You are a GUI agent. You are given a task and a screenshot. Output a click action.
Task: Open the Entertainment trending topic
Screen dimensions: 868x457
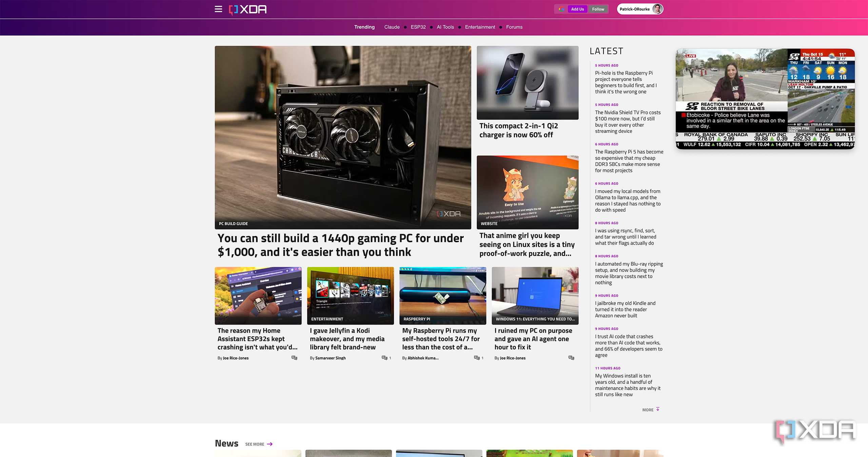480,27
